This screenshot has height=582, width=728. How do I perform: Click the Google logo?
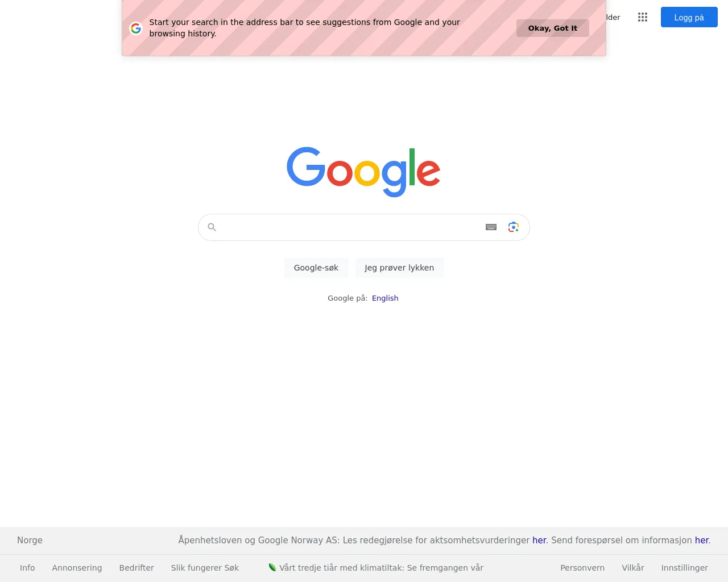tap(363, 172)
